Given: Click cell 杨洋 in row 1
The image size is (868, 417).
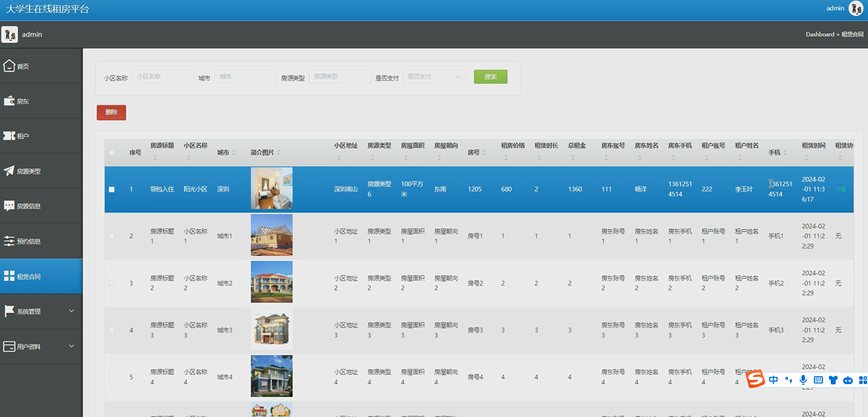Looking at the screenshot, I should coord(641,189).
